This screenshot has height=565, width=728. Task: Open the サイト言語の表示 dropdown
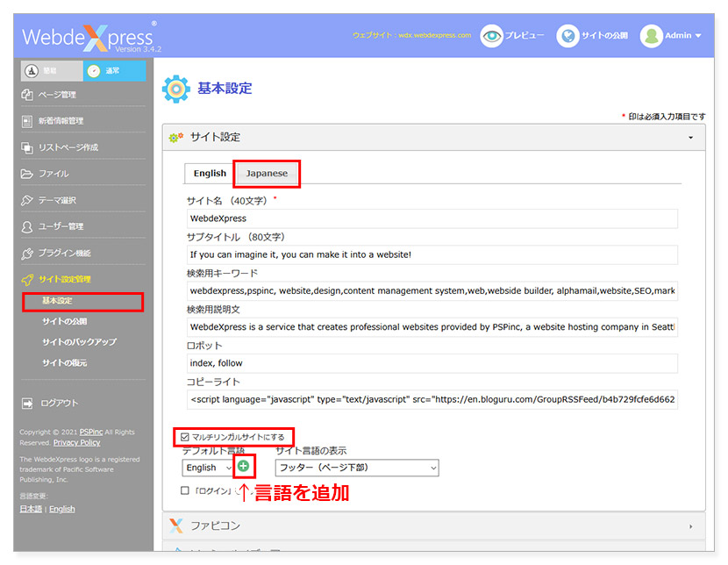(x=357, y=468)
